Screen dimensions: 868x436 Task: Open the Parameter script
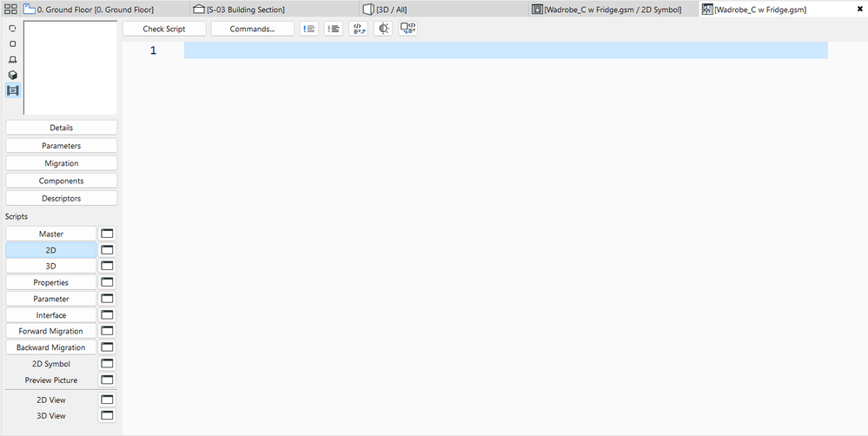51,299
